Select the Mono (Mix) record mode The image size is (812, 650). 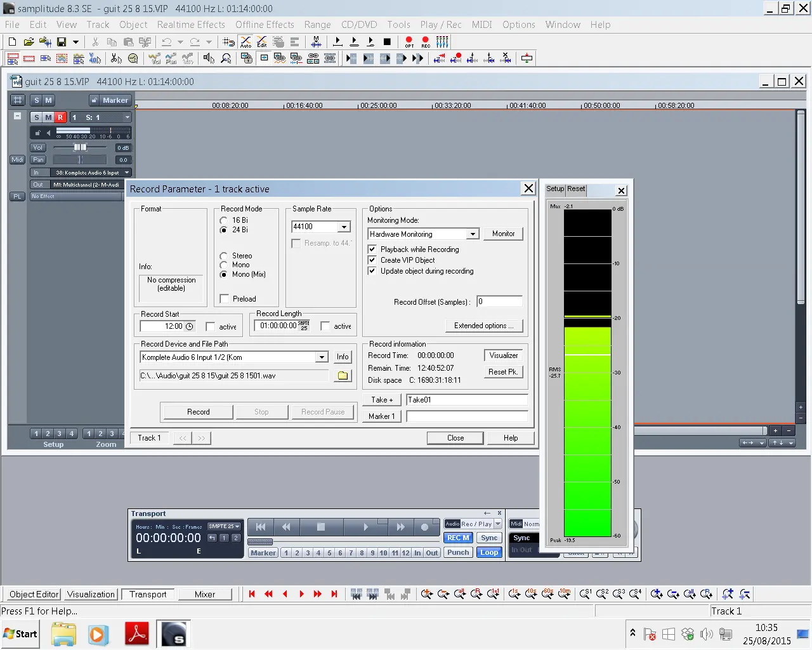[223, 274]
